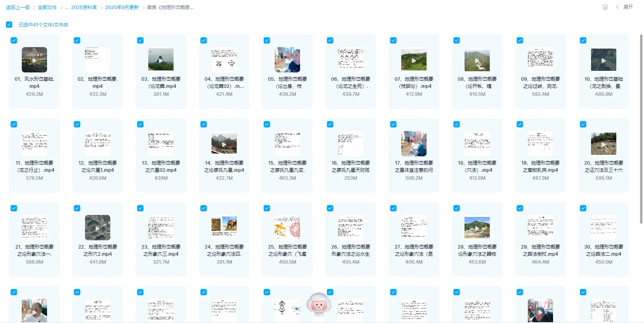
Task: Deselect the checkbox on file 19 窝钳乳突
Action: click(520, 124)
